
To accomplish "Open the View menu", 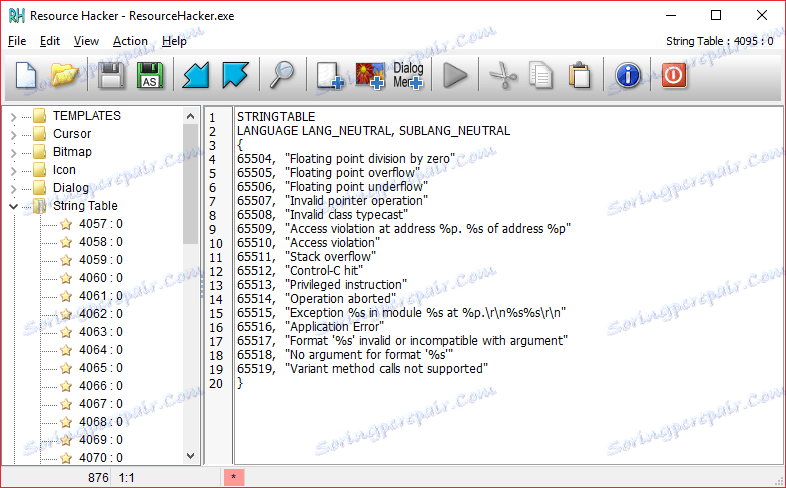I will click(x=86, y=41).
